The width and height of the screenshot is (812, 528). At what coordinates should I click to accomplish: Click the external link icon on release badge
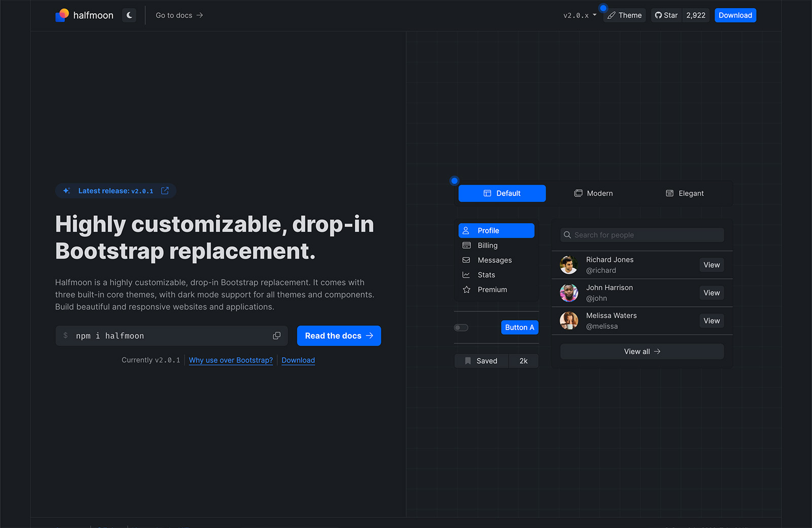click(x=165, y=191)
